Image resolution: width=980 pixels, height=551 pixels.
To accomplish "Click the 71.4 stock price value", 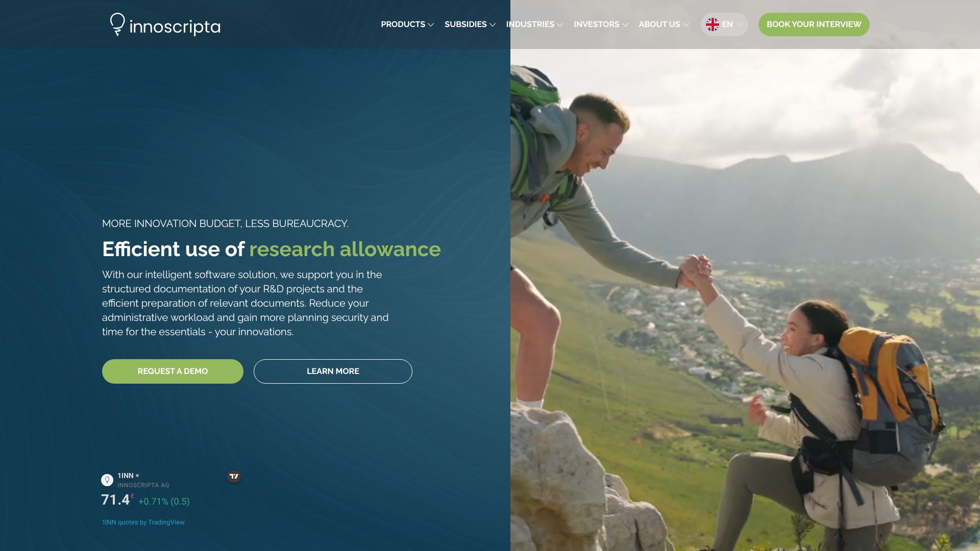I will coord(115,500).
